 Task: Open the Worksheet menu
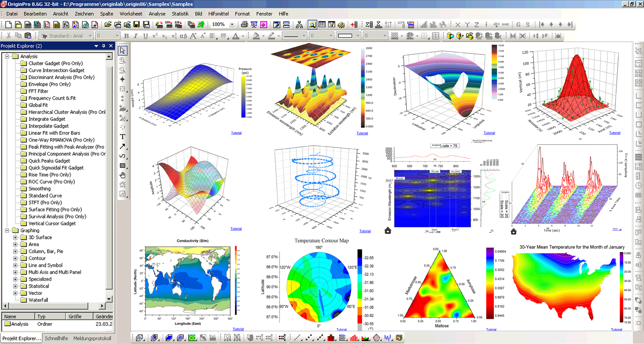click(131, 14)
